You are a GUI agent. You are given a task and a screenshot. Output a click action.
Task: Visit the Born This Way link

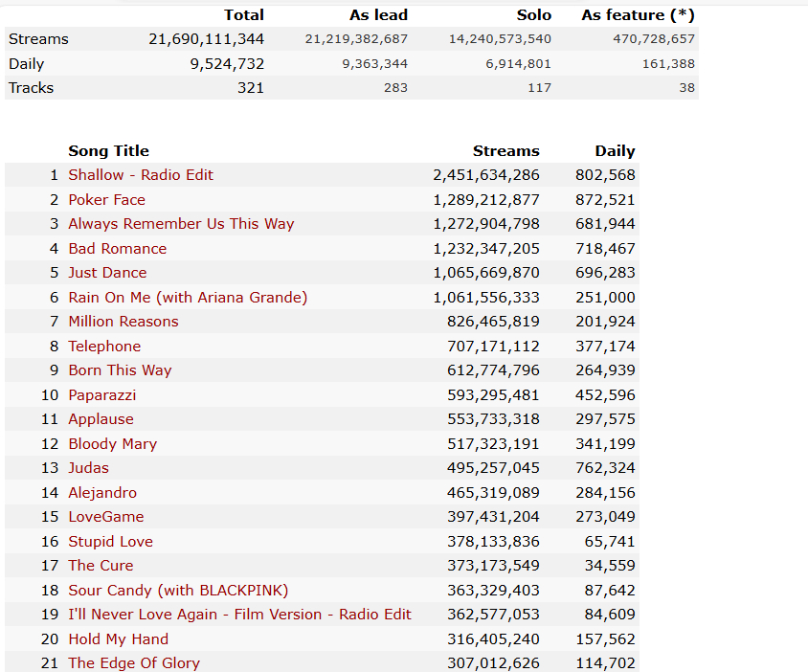tap(120, 370)
